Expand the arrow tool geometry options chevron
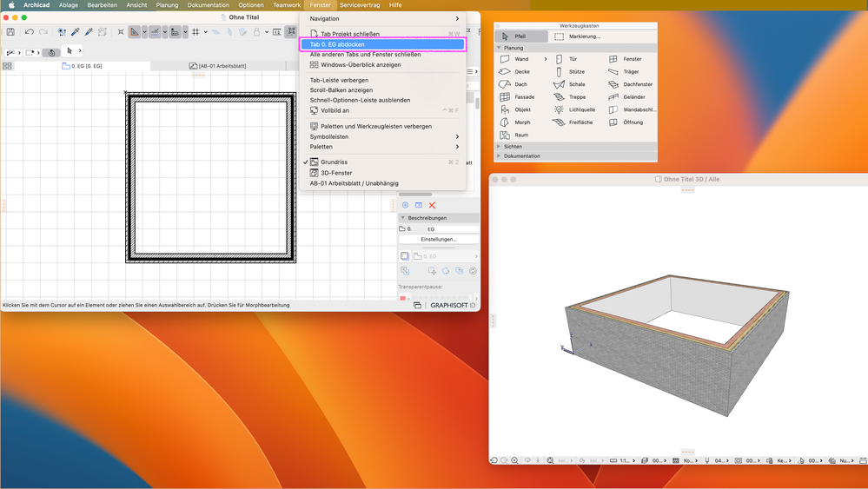Image resolution: width=868 pixels, height=489 pixels. pyautogui.click(x=80, y=51)
